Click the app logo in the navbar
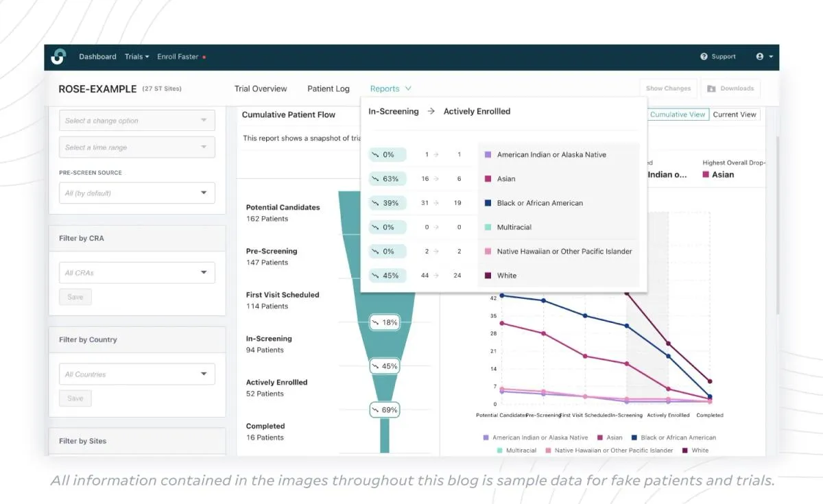The height and width of the screenshot is (504, 823). pos(59,56)
